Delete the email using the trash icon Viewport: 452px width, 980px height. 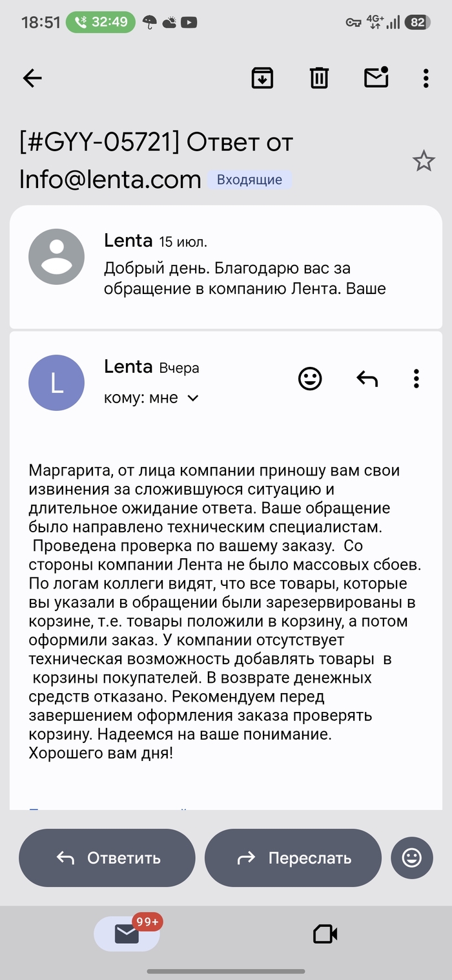319,78
